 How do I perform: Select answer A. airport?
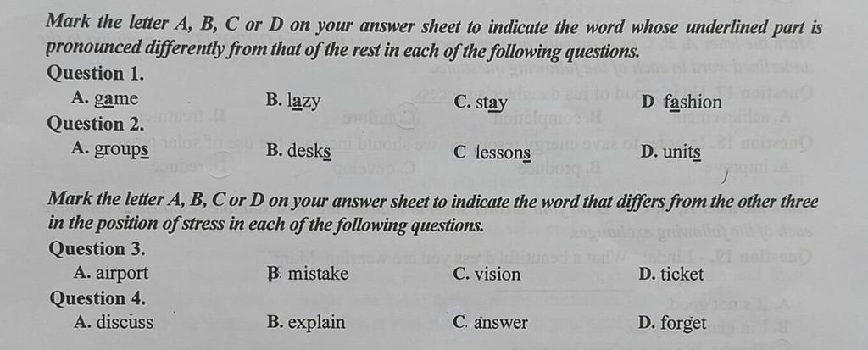point(111,273)
